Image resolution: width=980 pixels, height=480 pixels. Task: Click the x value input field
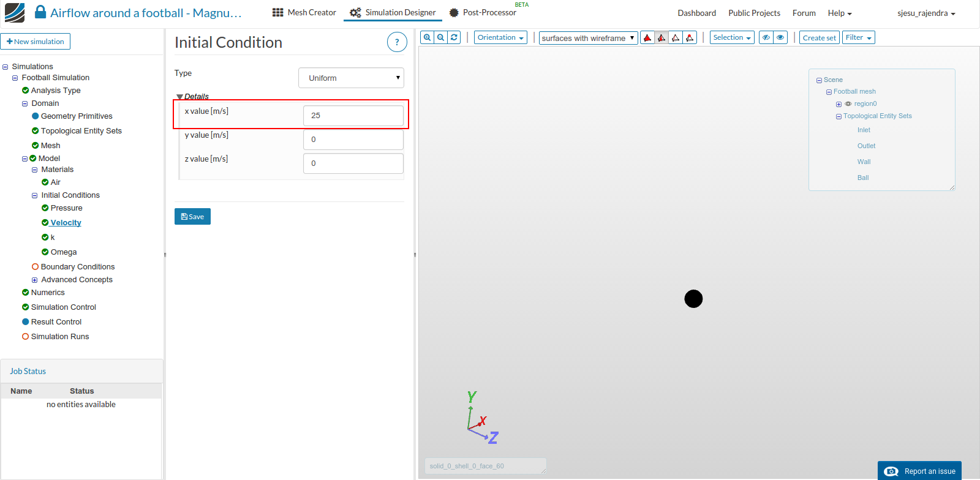(353, 116)
